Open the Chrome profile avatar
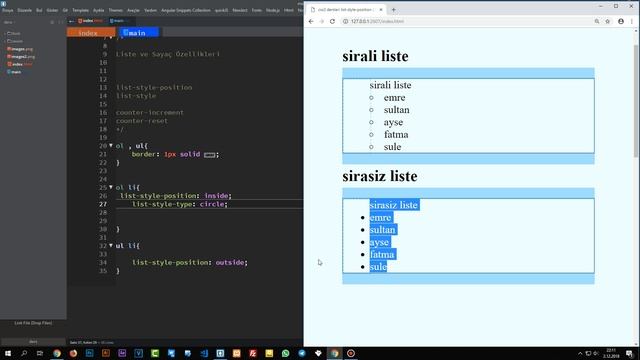640x360 pixels. [x=621, y=21]
